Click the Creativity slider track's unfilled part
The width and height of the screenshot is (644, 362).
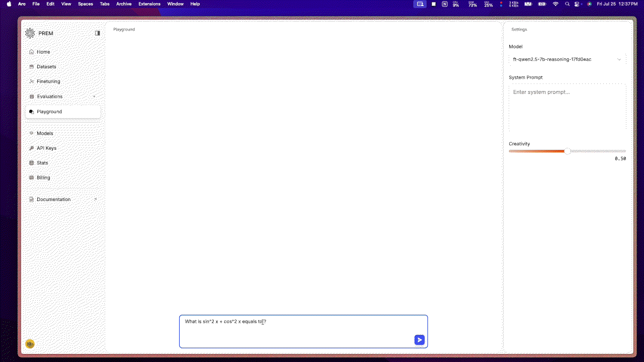pyautogui.click(x=599, y=151)
